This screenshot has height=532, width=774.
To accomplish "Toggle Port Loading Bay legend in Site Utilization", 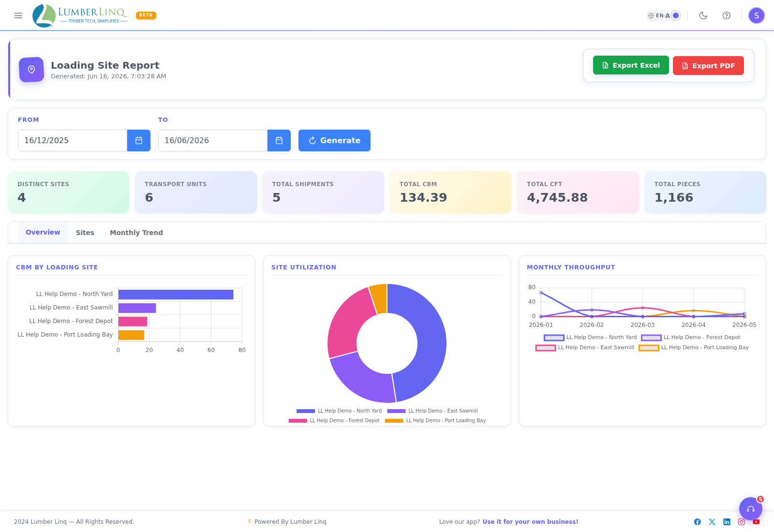I will [x=435, y=420].
